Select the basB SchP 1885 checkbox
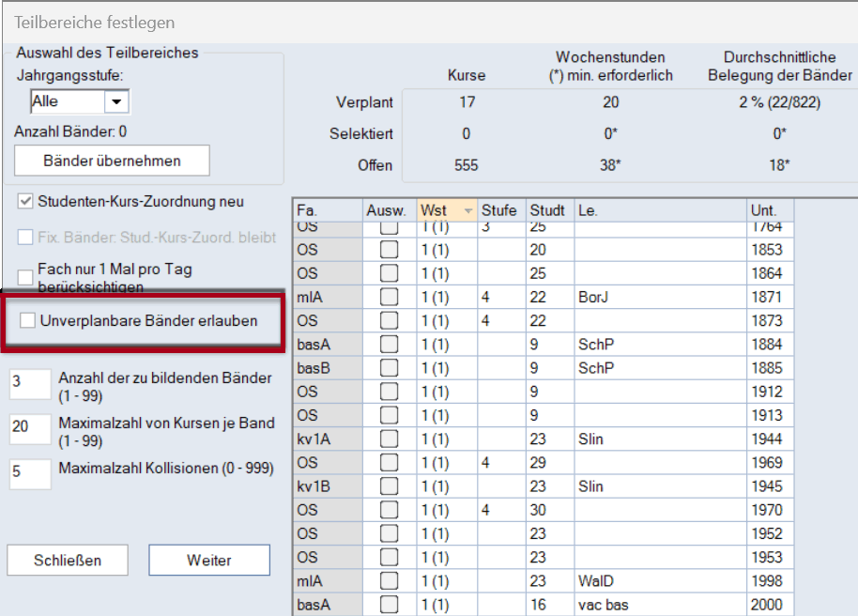This screenshot has width=858, height=616. pyautogui.click(x=389, y=368)
